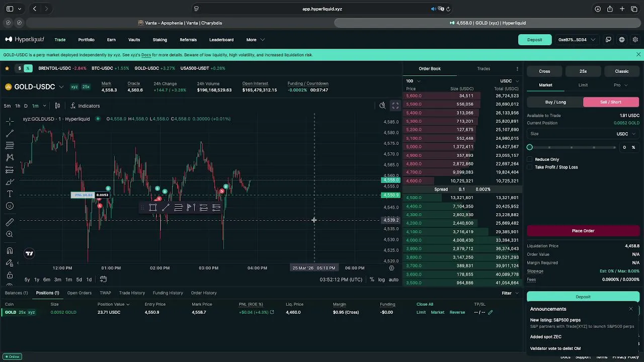Switch to the Limit order tab
644x362 pixels.
583,85
